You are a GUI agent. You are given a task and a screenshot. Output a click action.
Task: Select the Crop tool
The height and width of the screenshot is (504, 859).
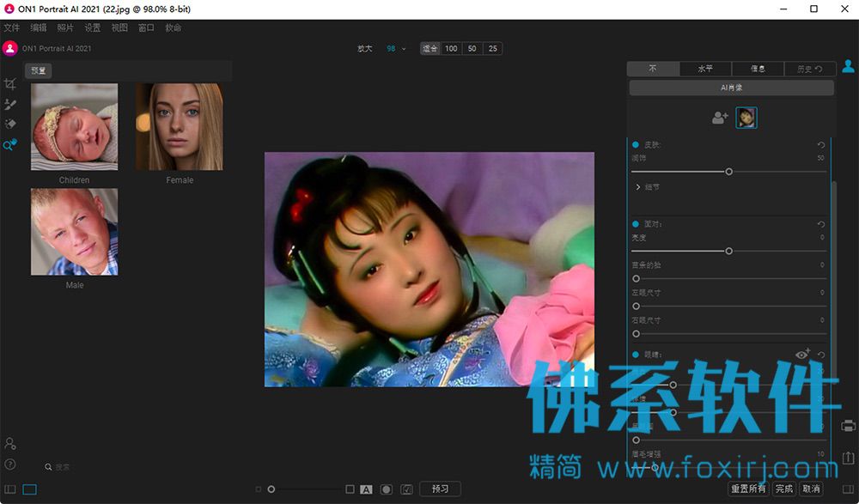tap(9, 84)
